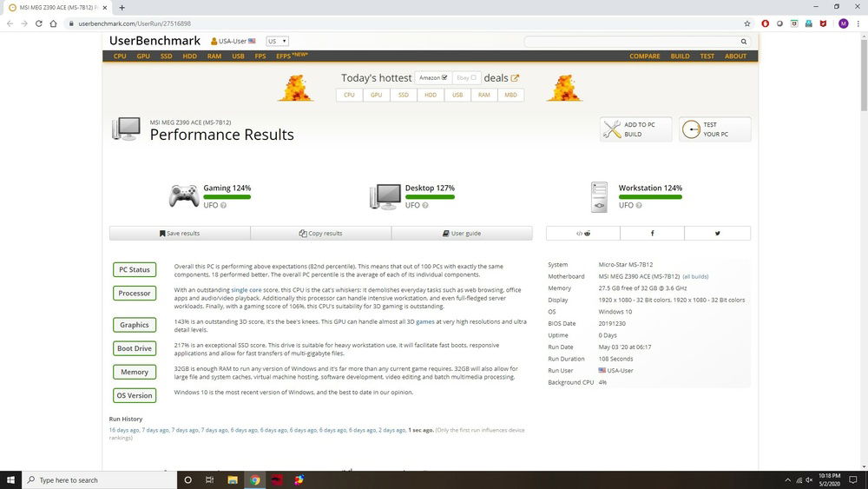Click the search magnifier icon
Image resolution: width=868 pixels, height=489 pixels.
[744, 41]
